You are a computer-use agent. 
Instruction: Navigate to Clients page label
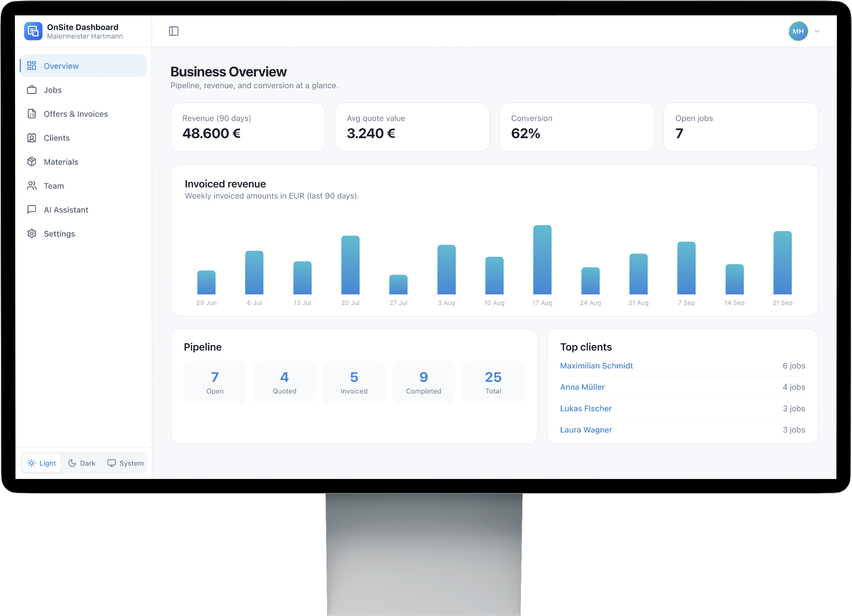click(57, 138)
